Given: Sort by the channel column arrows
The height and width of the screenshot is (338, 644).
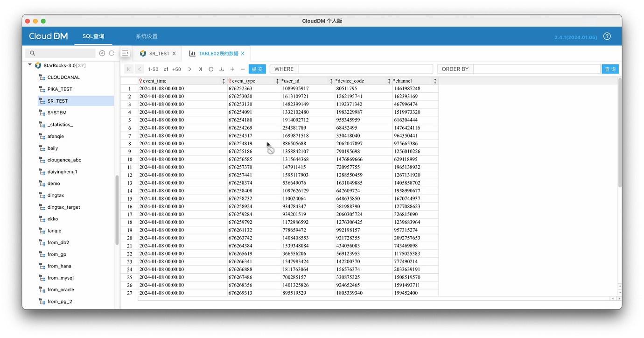Looking at the screenshot, I should pyautogui.click(x=435, y=81).
